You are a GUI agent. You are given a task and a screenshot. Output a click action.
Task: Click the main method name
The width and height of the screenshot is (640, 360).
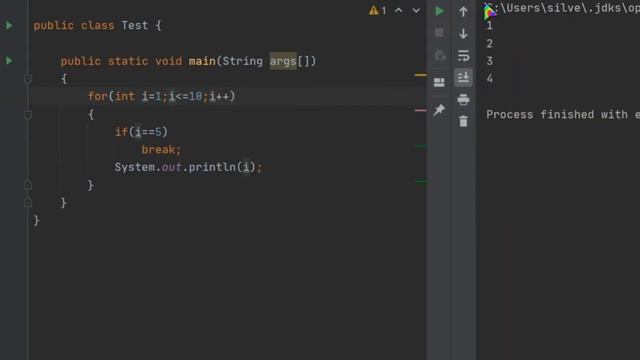pyautogui.click(x=202, y=61)
